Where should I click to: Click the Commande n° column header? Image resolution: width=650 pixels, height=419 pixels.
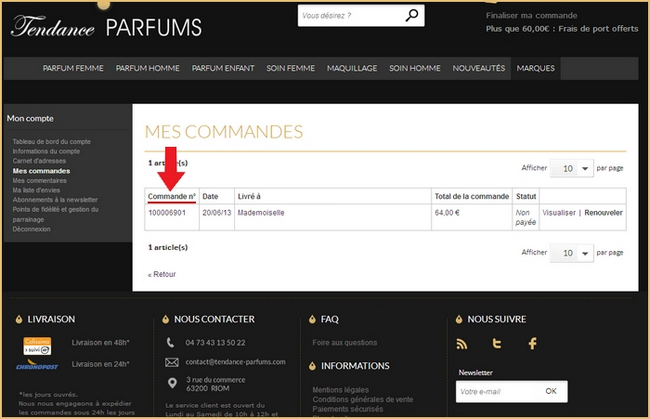click(x=172, y=196)
